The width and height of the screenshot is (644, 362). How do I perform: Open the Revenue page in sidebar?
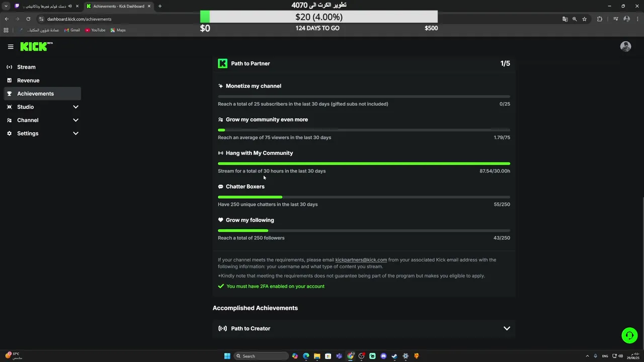[43, 80]
